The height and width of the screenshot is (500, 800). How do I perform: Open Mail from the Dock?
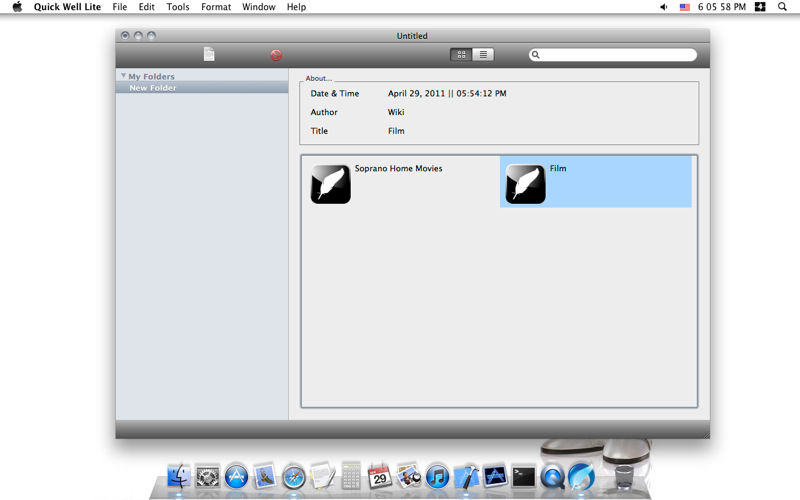(x=265, y=477)
